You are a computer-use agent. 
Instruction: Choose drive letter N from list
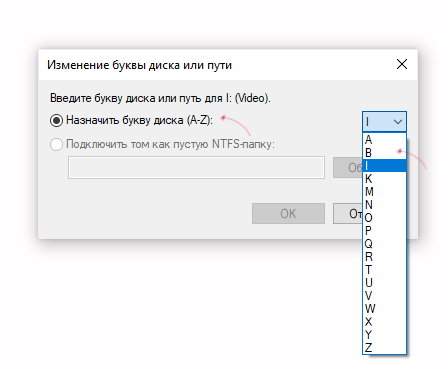point(384,205)
